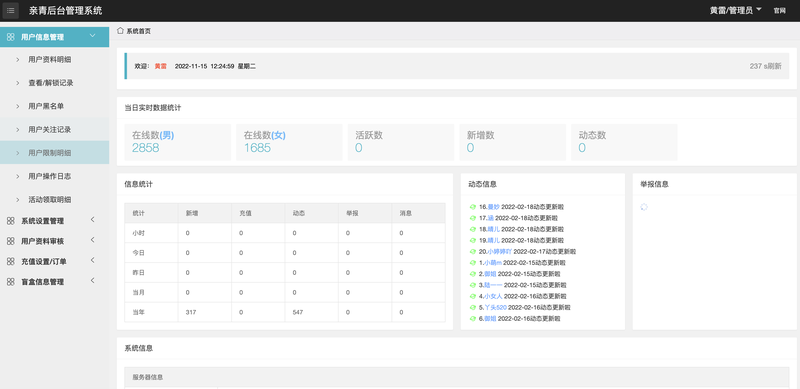800x389 pixels.
Task: Click the grid icon next to 盲盒信息管理
Action: [11, 282]
